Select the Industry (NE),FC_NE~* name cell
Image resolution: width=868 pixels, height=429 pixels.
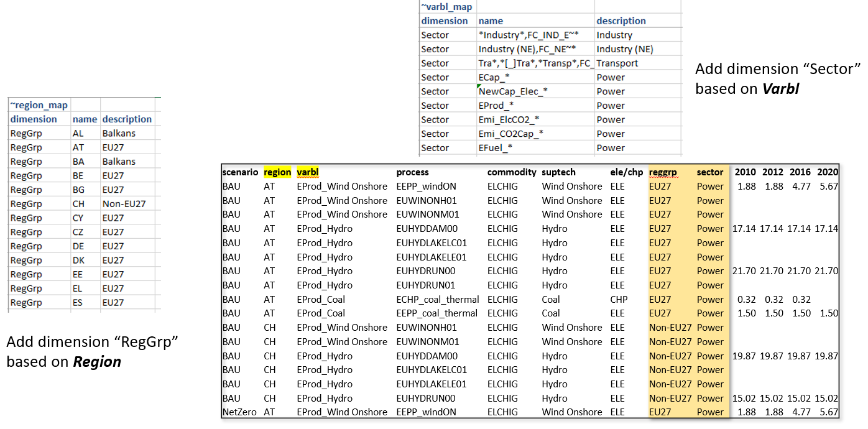(535, 49)
